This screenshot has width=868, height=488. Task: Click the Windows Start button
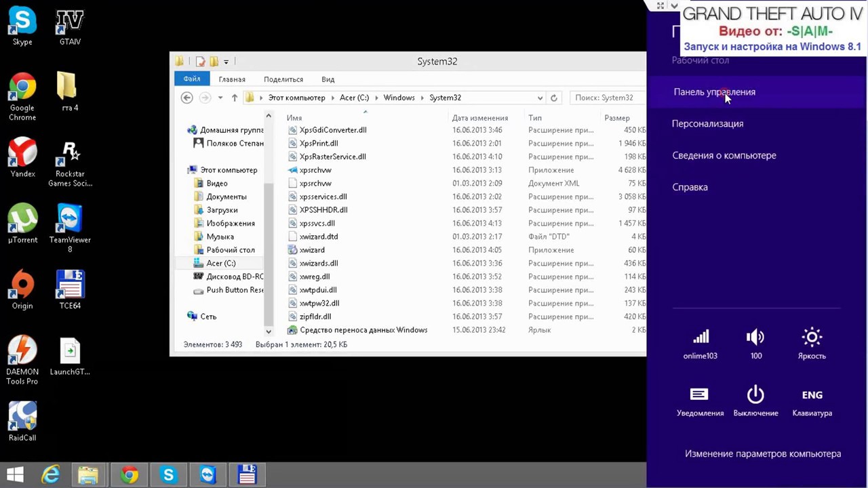pyautogui.click(x=16, y=475)
